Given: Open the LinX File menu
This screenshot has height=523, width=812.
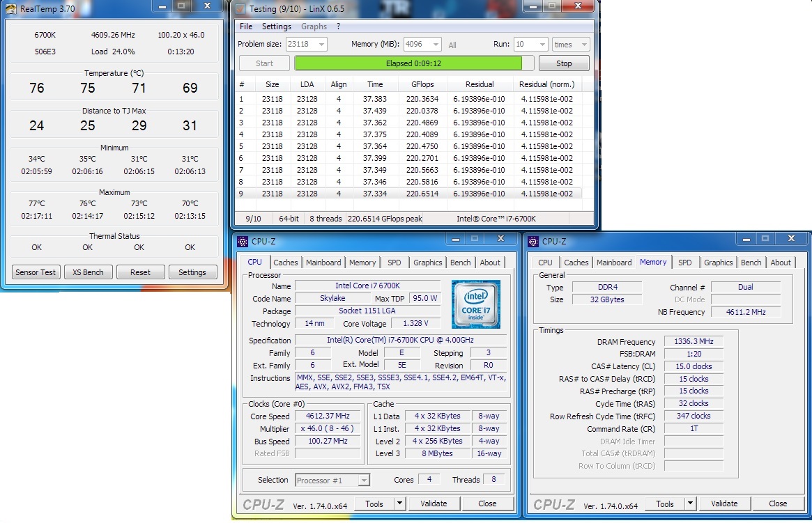Looking at the screenshot, I should pyautogui.click(x=246, y=26).
